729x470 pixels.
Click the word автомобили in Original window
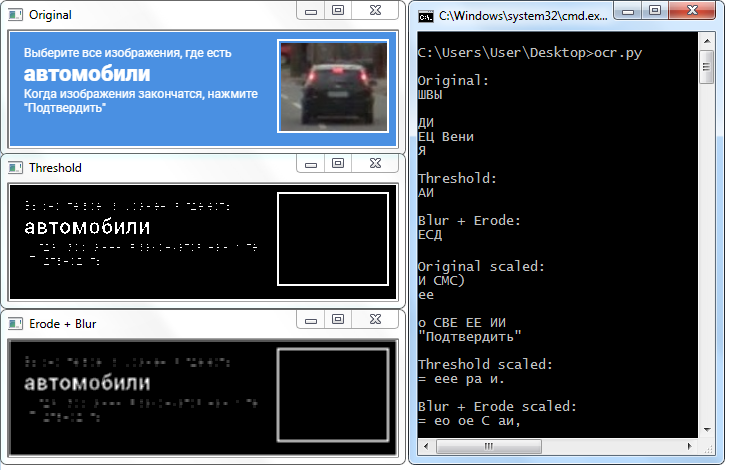[87, 74]
